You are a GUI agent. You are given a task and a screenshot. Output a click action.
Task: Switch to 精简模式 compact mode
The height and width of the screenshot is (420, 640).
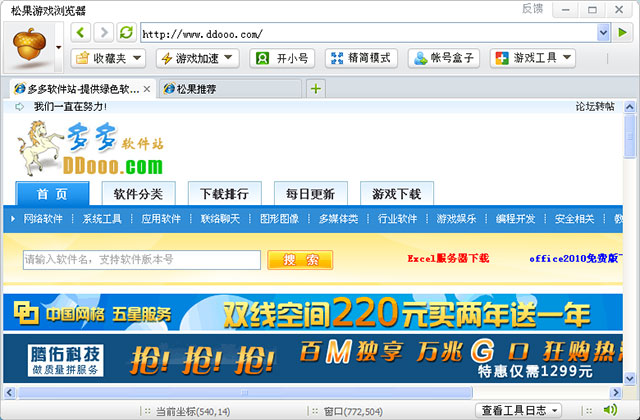[362, 58]
